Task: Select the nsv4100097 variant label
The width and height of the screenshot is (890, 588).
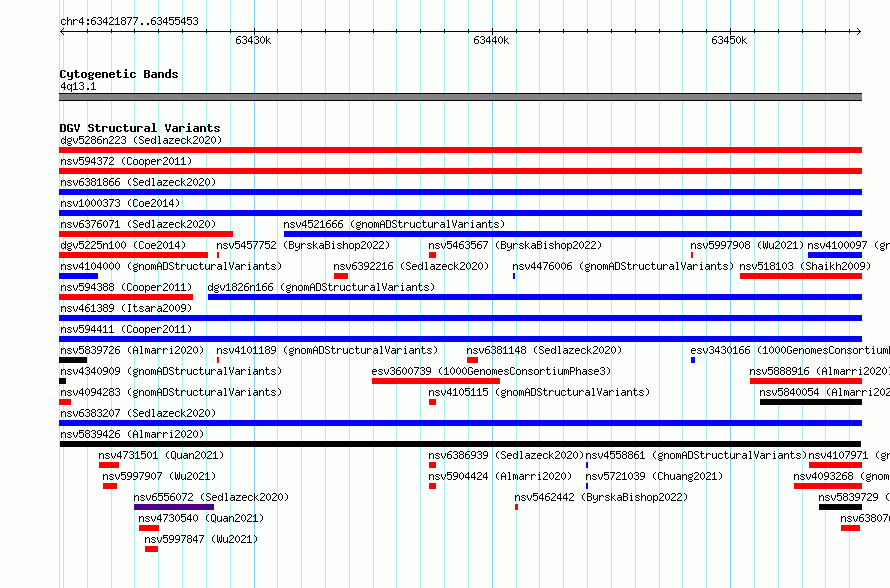Action: [x=849, y=245]
